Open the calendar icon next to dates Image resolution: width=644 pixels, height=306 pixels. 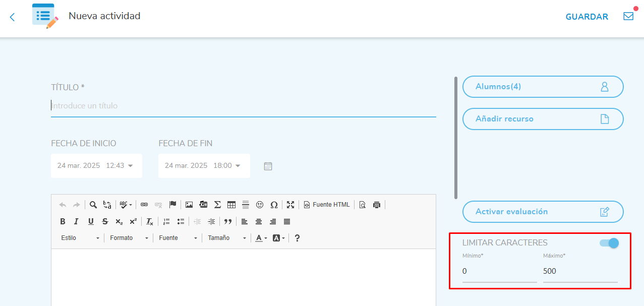(x=268, y=166)
